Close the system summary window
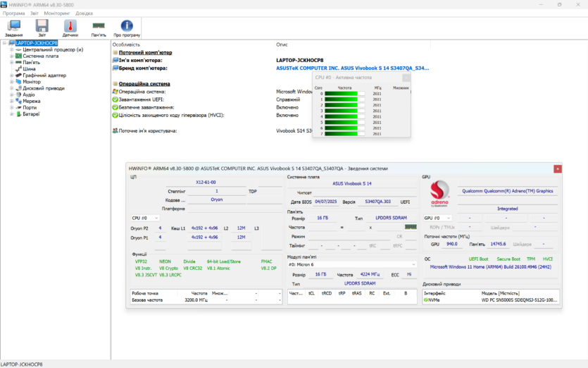 pyautogui.click(x=558, y=169)
